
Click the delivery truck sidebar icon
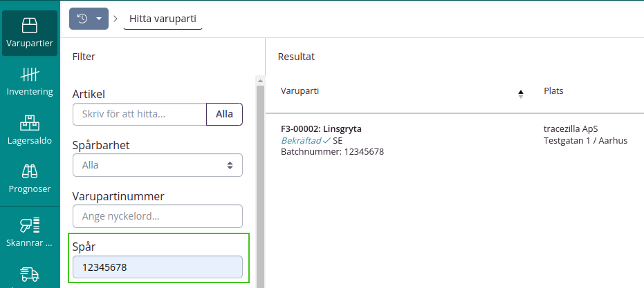tap(29, 275)
